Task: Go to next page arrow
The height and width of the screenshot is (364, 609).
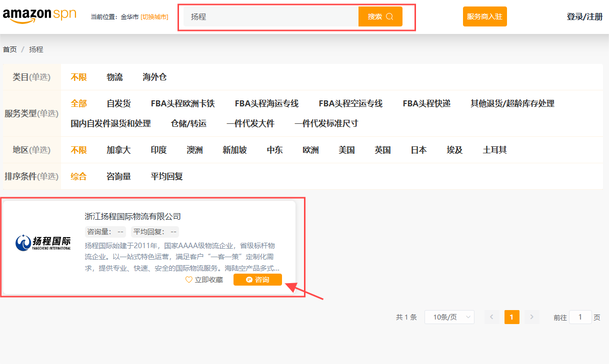Action: point(531,317)
